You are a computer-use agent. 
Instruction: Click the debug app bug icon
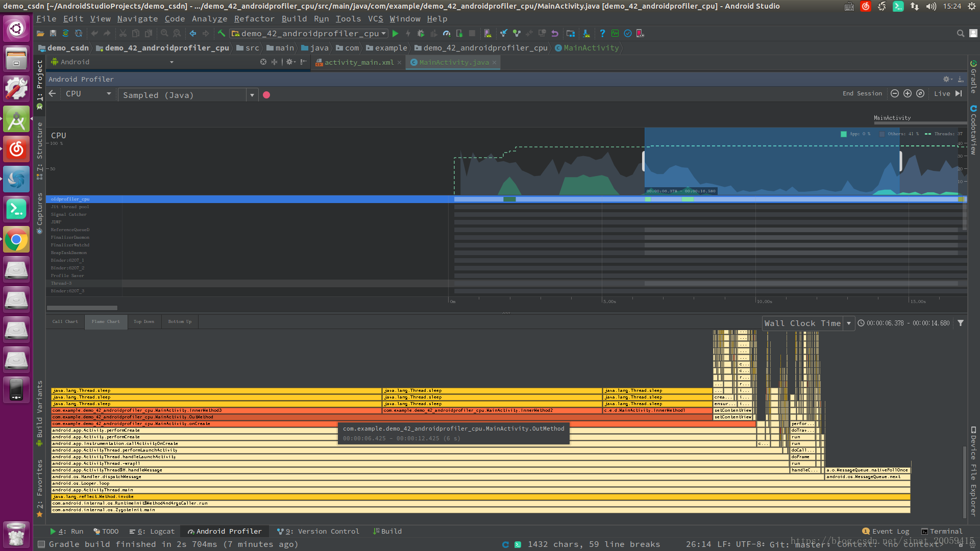421,34
